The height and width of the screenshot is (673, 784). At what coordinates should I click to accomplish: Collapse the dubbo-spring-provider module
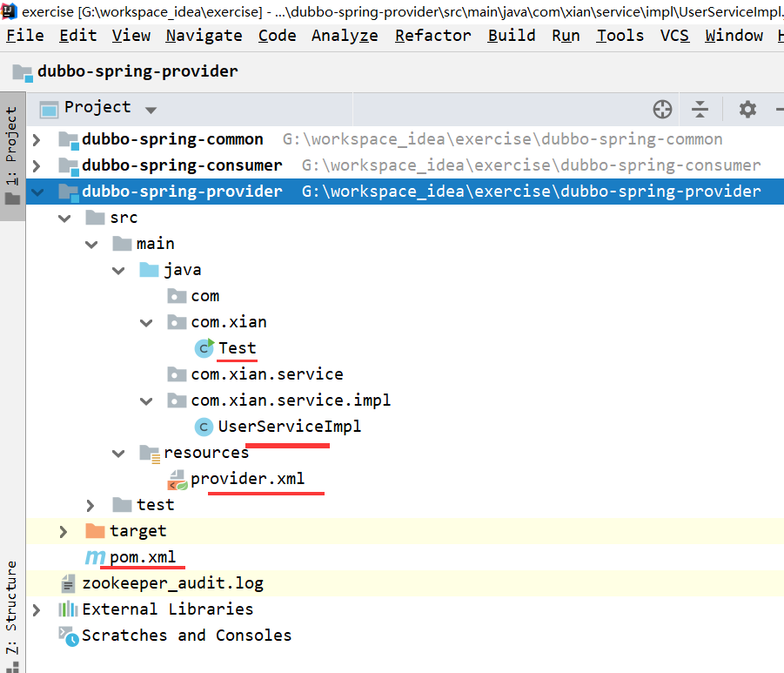tap(38, 192)
